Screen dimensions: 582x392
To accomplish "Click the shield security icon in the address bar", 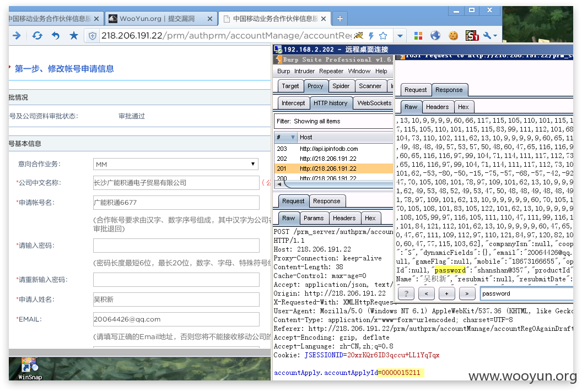I will [93, 36].
